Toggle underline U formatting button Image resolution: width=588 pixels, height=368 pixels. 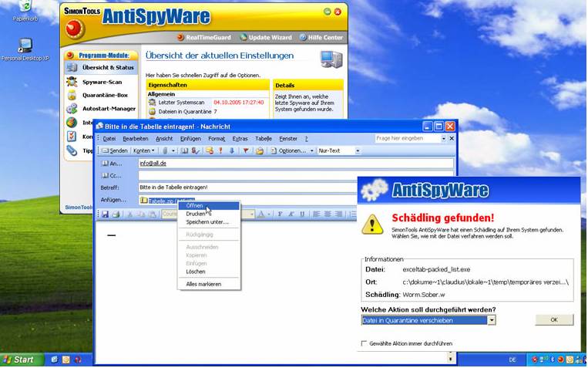coord(302,214)
